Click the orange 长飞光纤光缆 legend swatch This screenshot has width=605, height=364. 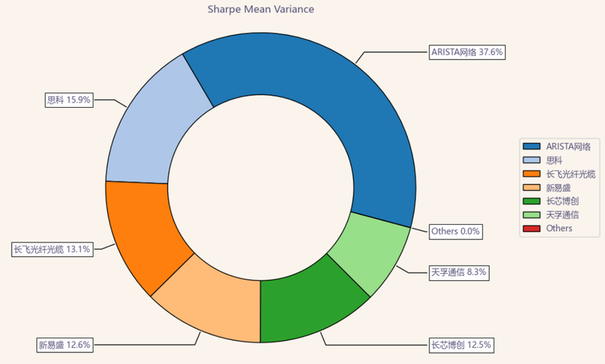[x=531, y=174]
